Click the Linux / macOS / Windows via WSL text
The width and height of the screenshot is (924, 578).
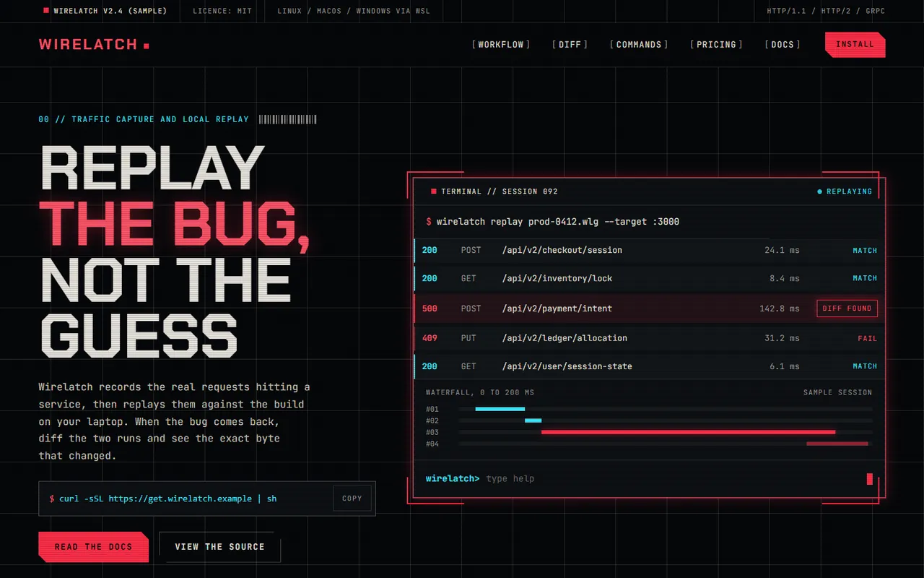point(354,11)
